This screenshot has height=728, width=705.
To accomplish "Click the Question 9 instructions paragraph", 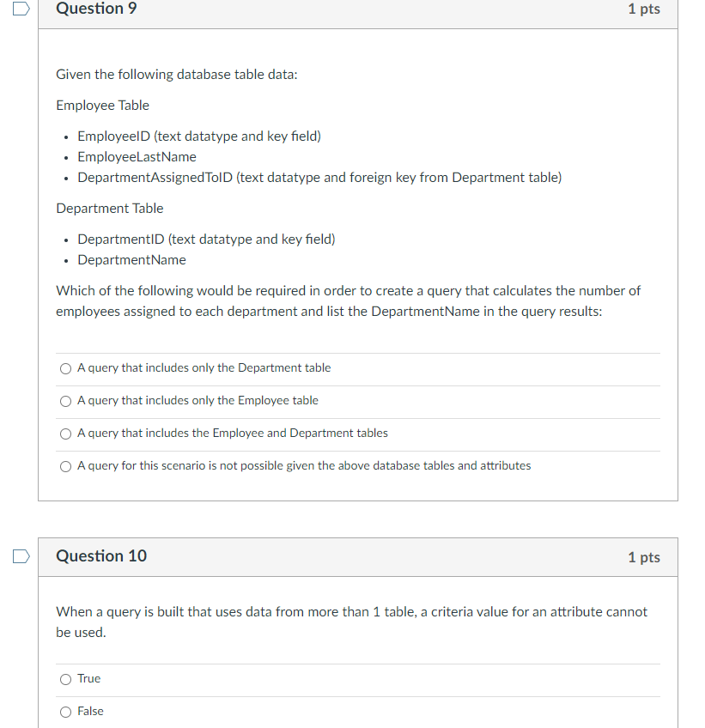I will 348,300.
